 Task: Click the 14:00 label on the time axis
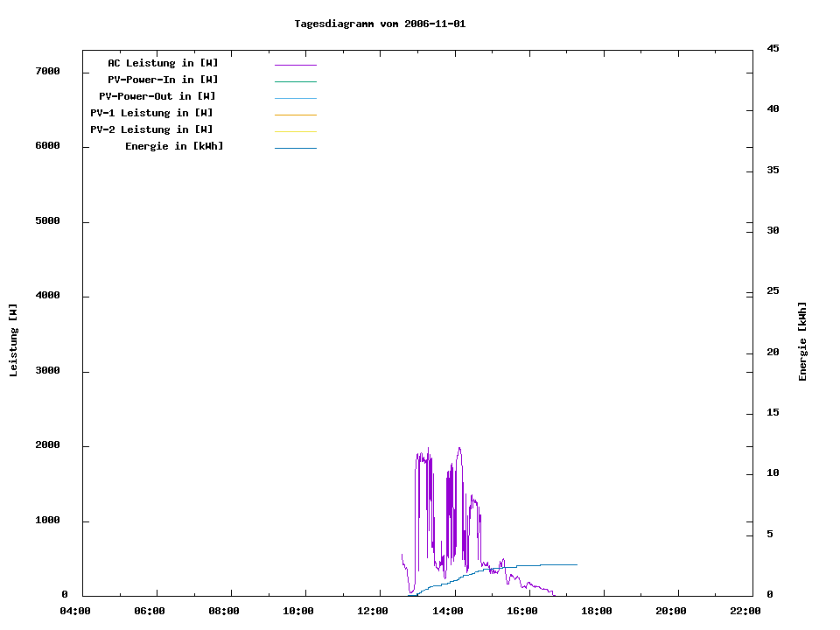[x=448, y=611]
